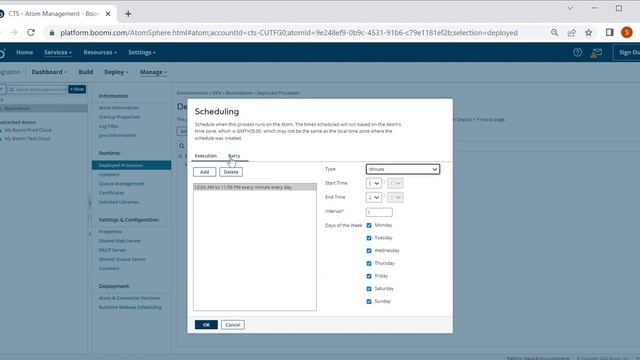This screenshot has height=360, width=640.
Task: Open Installed Libraries link
Action: 119,202
